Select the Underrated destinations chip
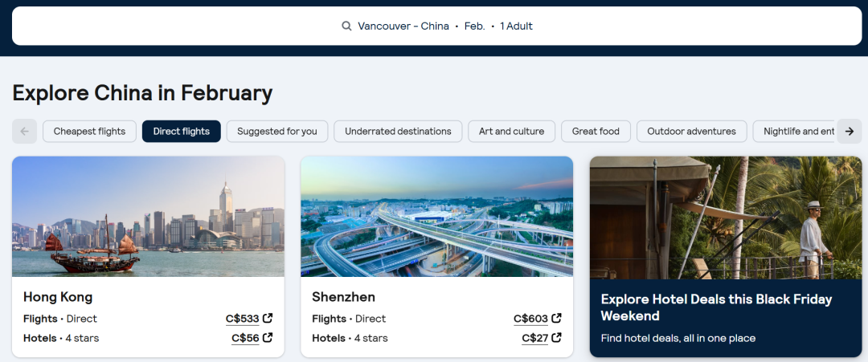The height and width of the screenshot is (362, 868). [398, 132]
